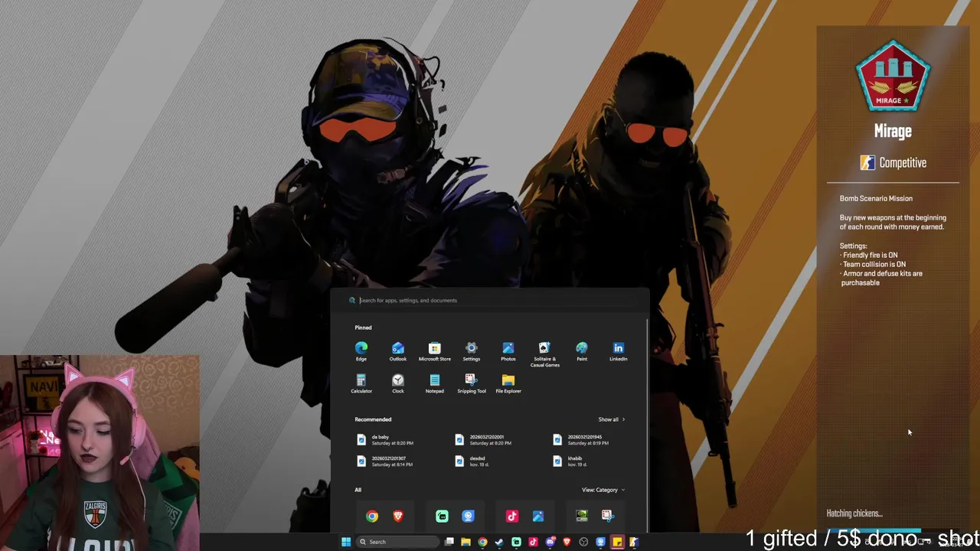Open Discord from the taskbar

point(550,542)
